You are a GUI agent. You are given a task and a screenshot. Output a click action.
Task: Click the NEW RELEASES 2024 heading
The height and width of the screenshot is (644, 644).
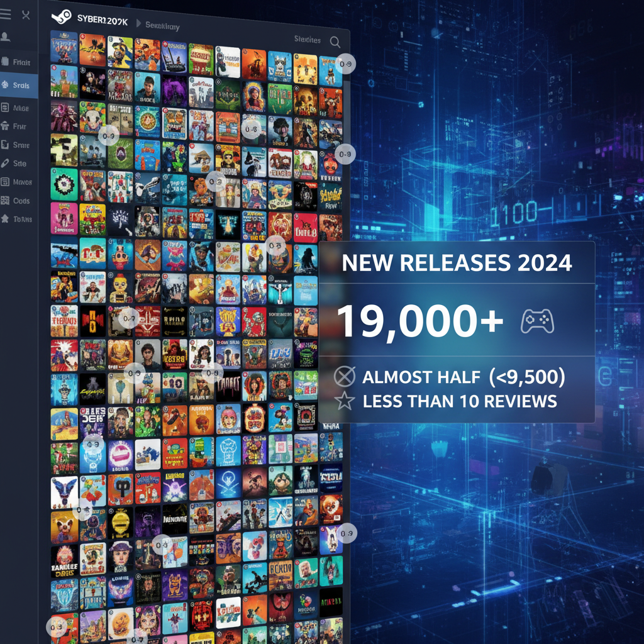(x=457, y=262)
